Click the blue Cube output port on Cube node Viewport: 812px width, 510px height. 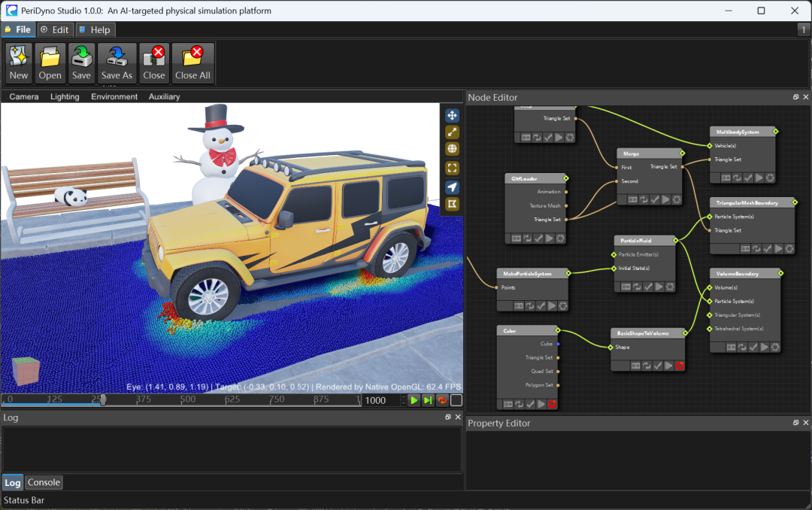click(558, 344)
